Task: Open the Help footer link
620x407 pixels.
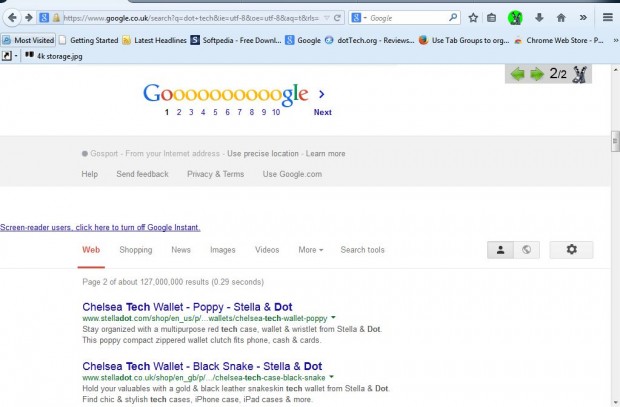Action: pyautogui.click(x=90, y=174)
